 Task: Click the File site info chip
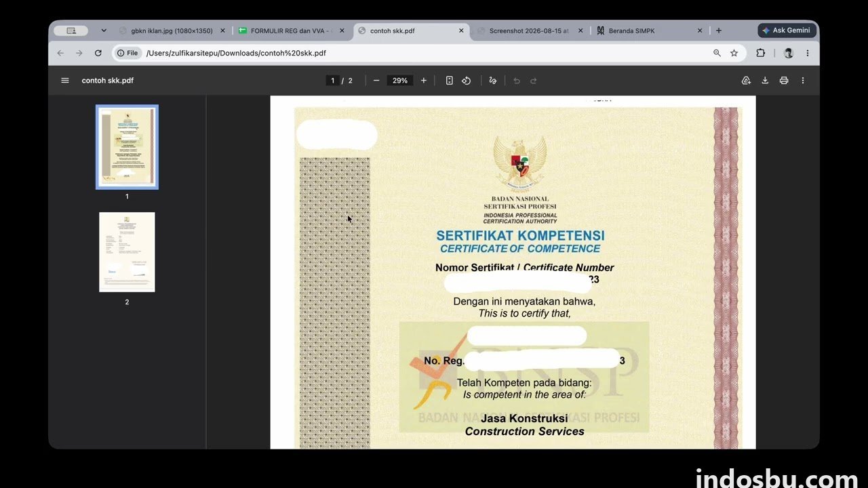[x=127, y=53]
